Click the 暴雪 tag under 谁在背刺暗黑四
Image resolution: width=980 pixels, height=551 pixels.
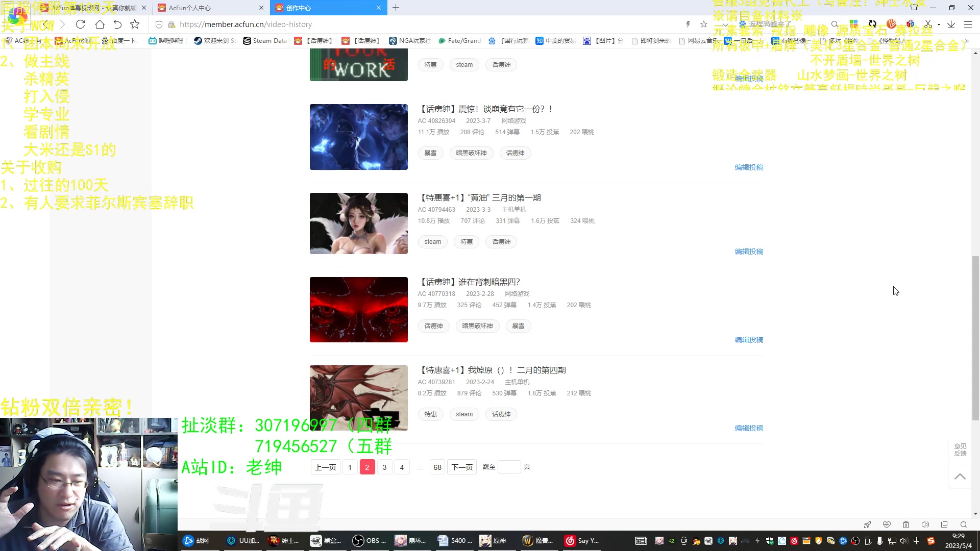coord(518,326)
